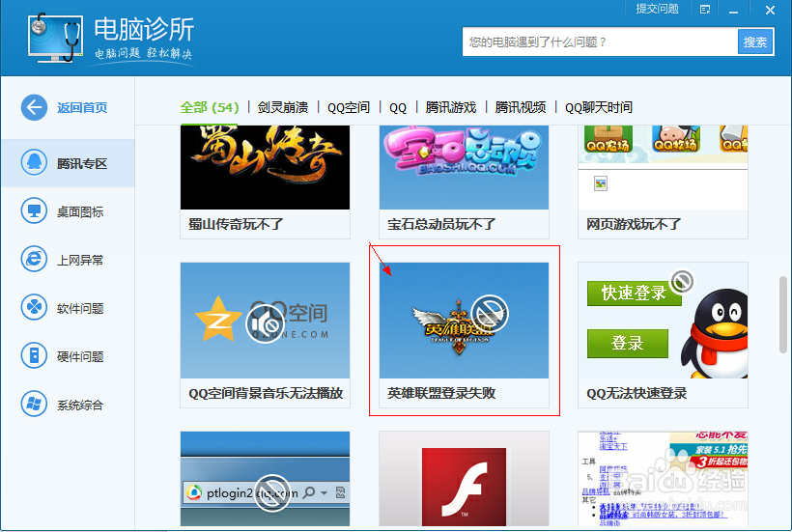Open the QQ category tab

(x=398, y=107)
